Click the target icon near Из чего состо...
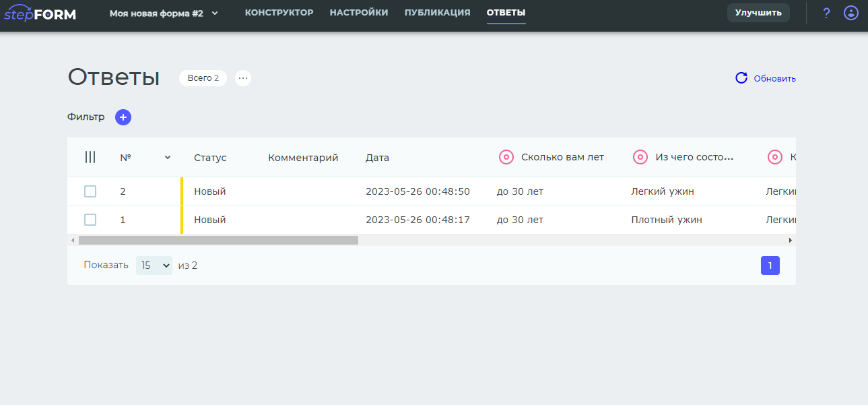The image size is (868, 405). (640, 156)
